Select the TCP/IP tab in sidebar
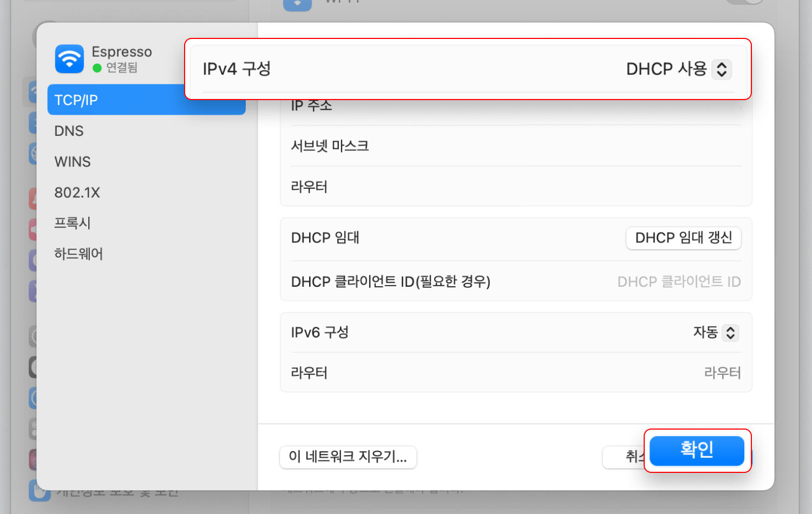This screenshot has height=514, width=812. (146, 100)
